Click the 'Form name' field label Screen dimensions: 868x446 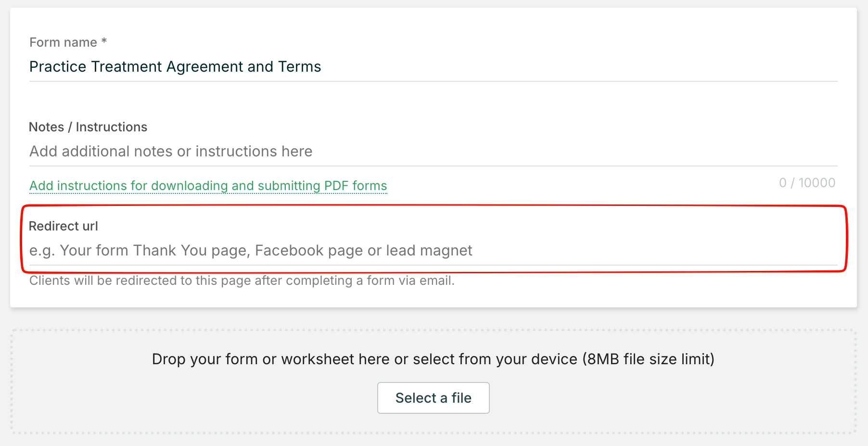[x=63, y=42]
